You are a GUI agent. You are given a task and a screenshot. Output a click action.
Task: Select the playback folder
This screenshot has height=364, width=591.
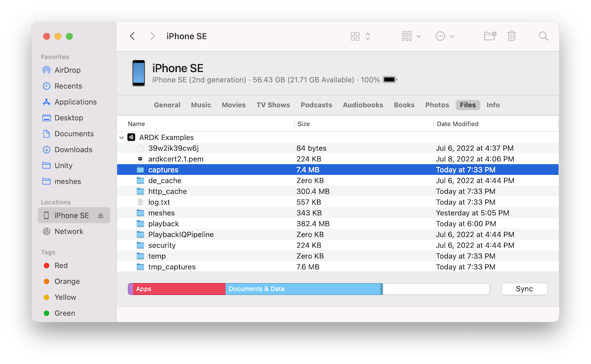point(338,224)
